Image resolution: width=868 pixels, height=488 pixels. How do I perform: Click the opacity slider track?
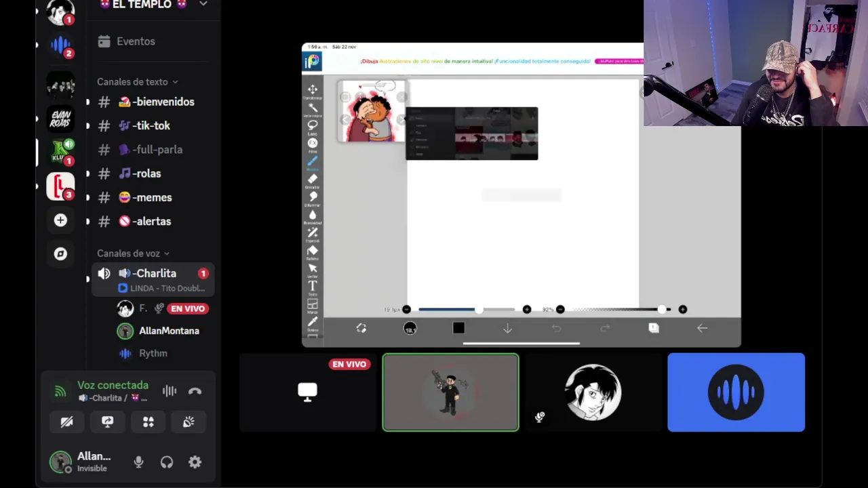click(621, 310)
